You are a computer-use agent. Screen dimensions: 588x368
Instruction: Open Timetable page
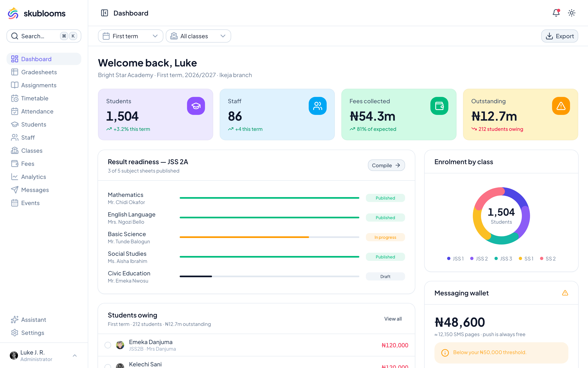point(44,98)
